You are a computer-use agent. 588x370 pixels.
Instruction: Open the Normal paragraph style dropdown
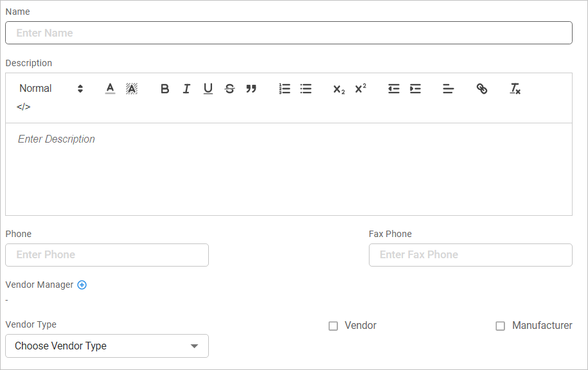tap(51, 89)
